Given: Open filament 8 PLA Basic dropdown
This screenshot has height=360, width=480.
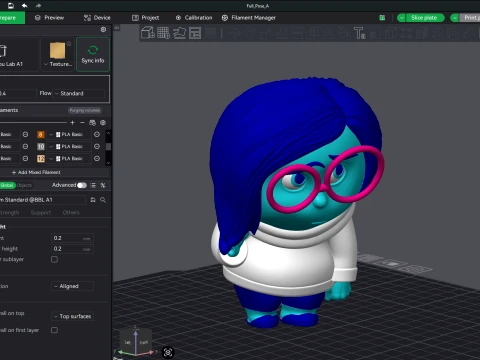Looking at the screenshot, I should tap(69, 134).
